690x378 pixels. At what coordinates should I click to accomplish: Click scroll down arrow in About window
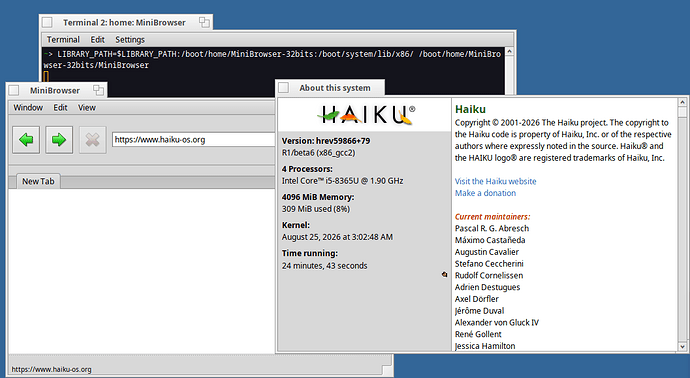682,346
